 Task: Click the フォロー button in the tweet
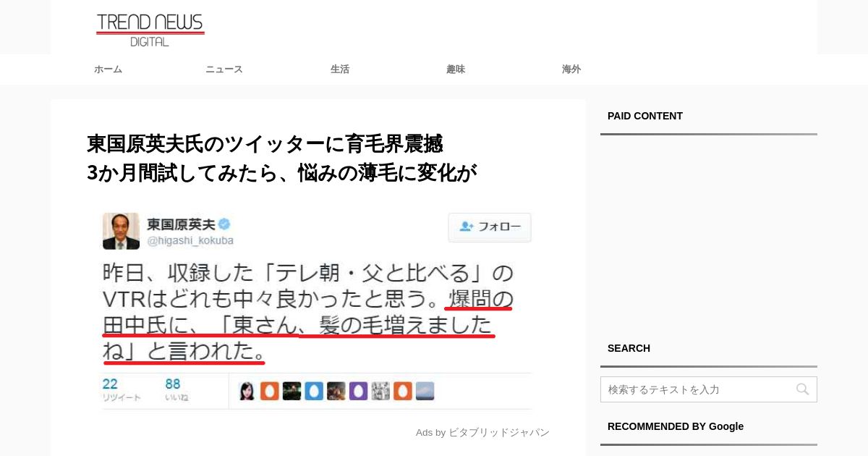[490, 227]
